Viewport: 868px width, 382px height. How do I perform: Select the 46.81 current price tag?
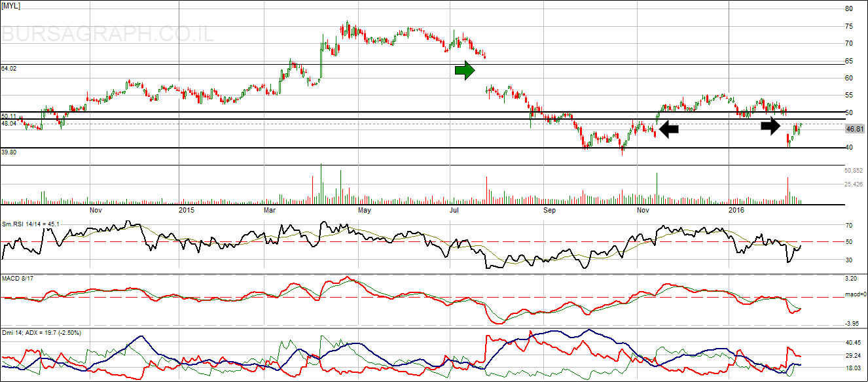click(x=855, y=130)
